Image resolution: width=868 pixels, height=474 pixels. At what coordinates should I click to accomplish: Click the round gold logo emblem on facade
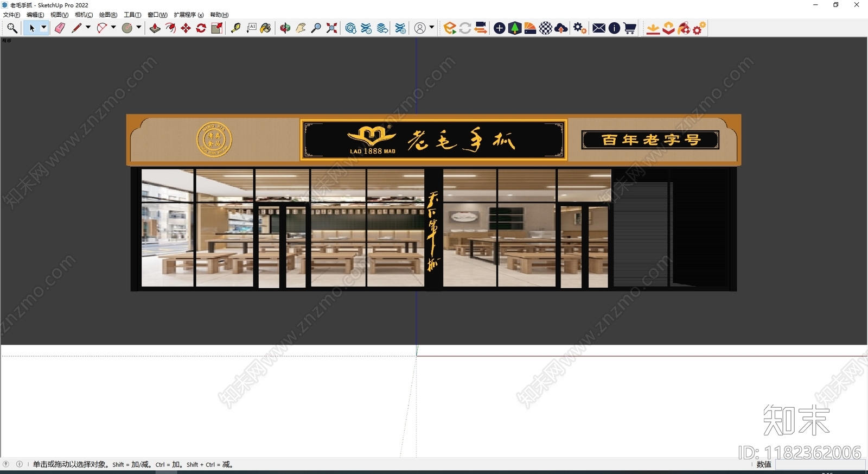214,140
